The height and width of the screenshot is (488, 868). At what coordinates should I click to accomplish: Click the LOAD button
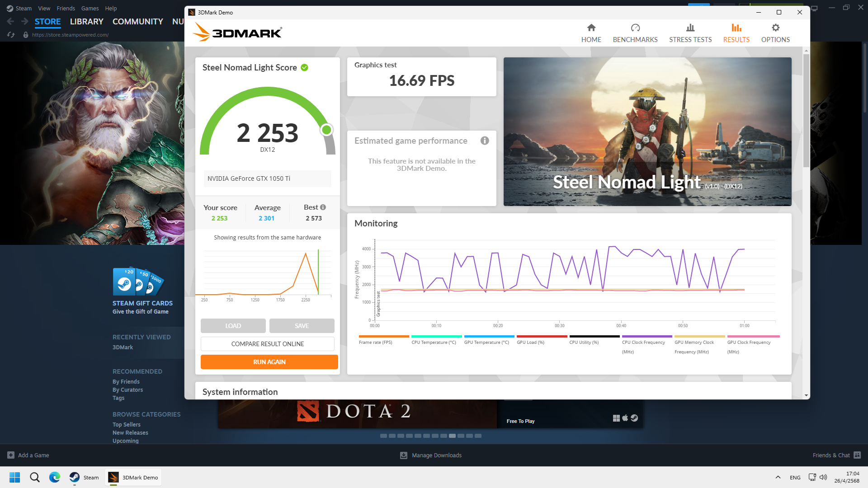tap(233, 326)
